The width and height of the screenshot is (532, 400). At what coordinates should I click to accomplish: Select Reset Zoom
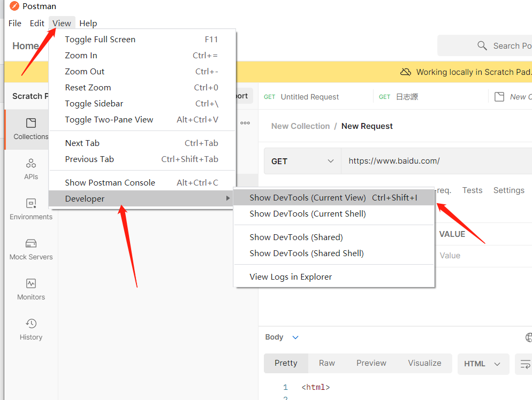point(142,88)
